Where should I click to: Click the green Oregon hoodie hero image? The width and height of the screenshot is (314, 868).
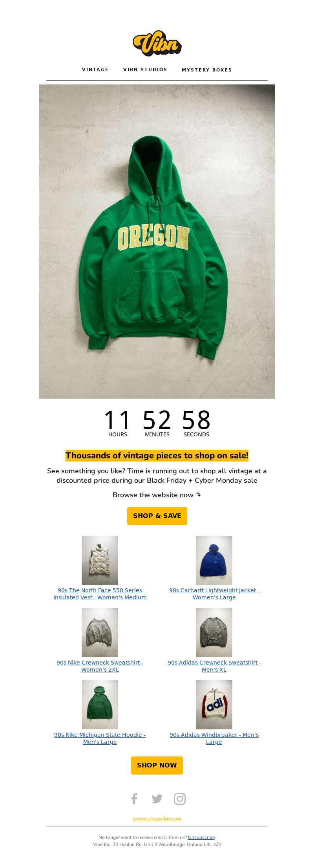(x=157, y=242)
